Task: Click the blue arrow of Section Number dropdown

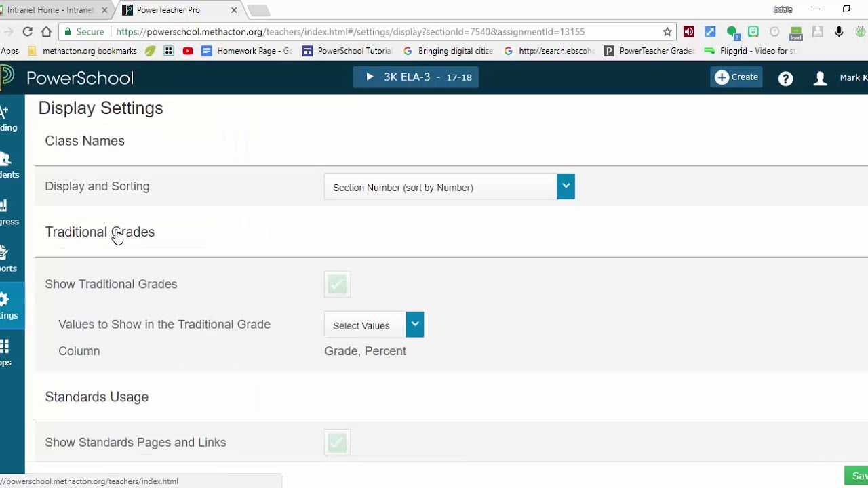Action: (566, 187)
